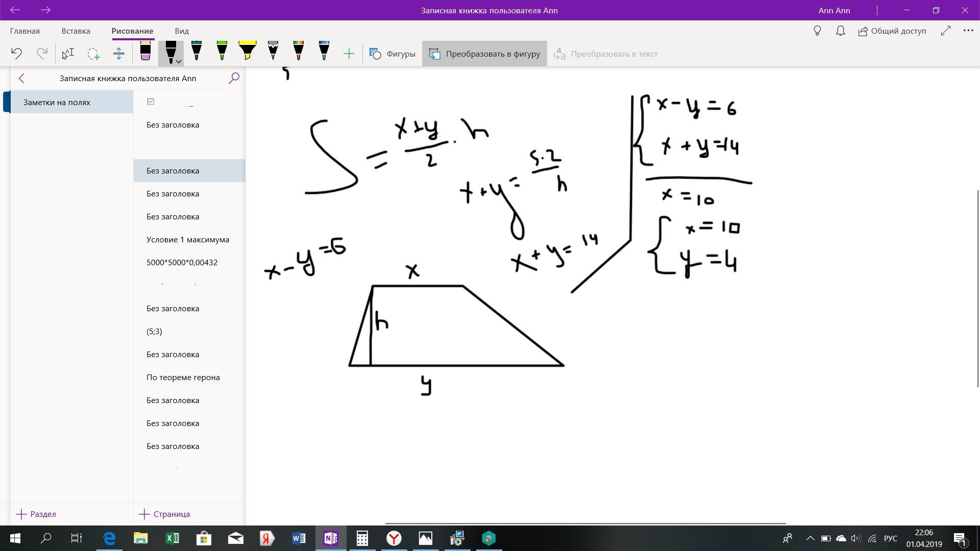Click the search magnifier in the notebook pane
The height and width of the screenshot is (551, 980).
click(234, 78)
